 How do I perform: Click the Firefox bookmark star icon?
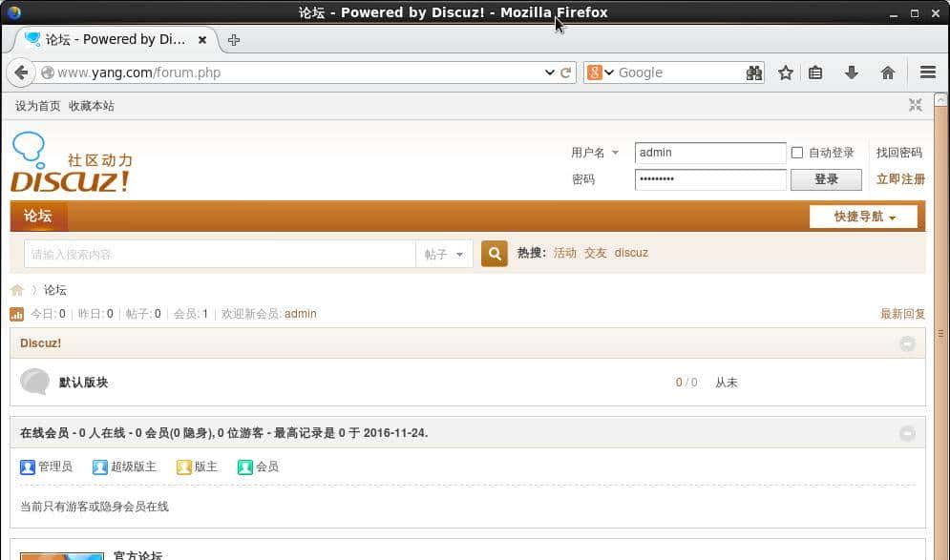coord(785,72)
